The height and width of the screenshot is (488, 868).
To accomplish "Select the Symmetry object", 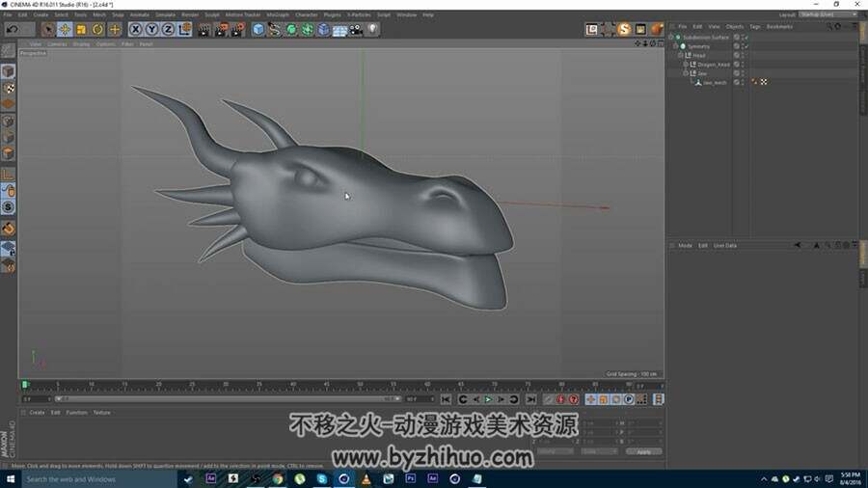I will tap(698, 46).
